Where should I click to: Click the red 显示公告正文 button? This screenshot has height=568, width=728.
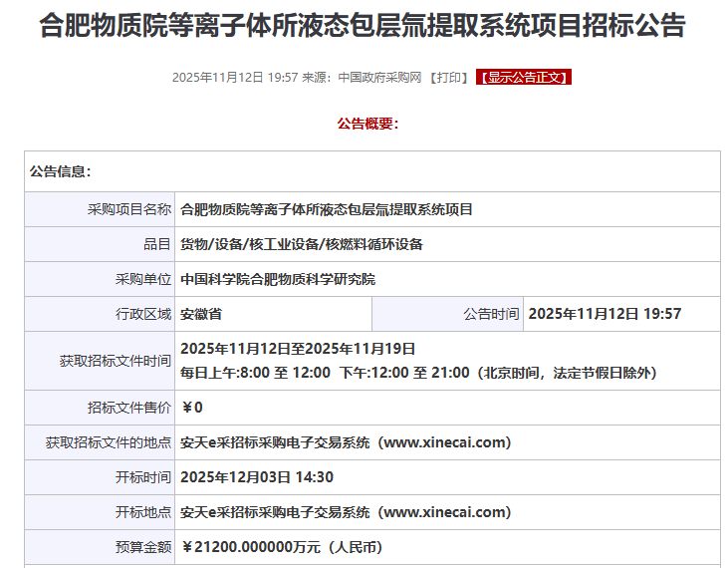coord(524,77)
